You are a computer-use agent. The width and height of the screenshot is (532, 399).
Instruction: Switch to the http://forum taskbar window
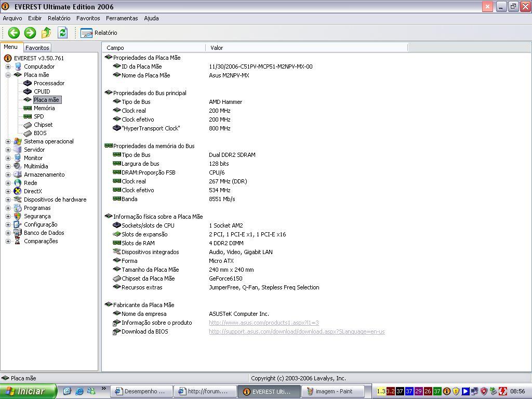(205, 391)
